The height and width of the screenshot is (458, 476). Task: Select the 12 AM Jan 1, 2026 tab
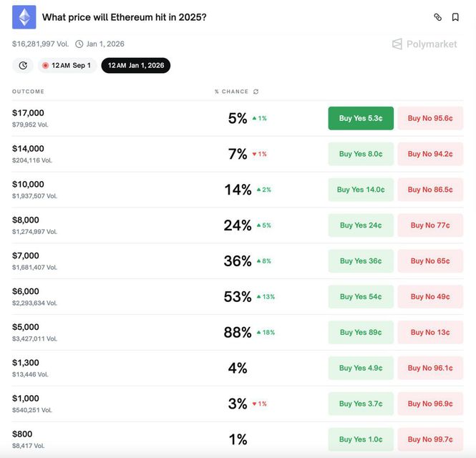click(x=135, y=65)
